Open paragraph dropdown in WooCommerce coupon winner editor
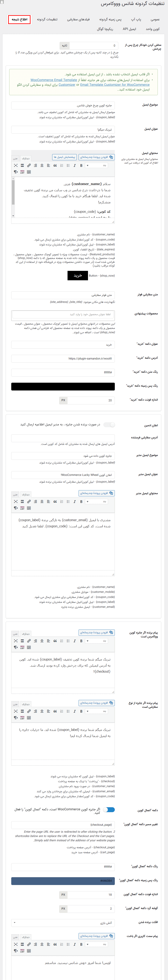Viewport: 168px width, 980px height. 97,641
